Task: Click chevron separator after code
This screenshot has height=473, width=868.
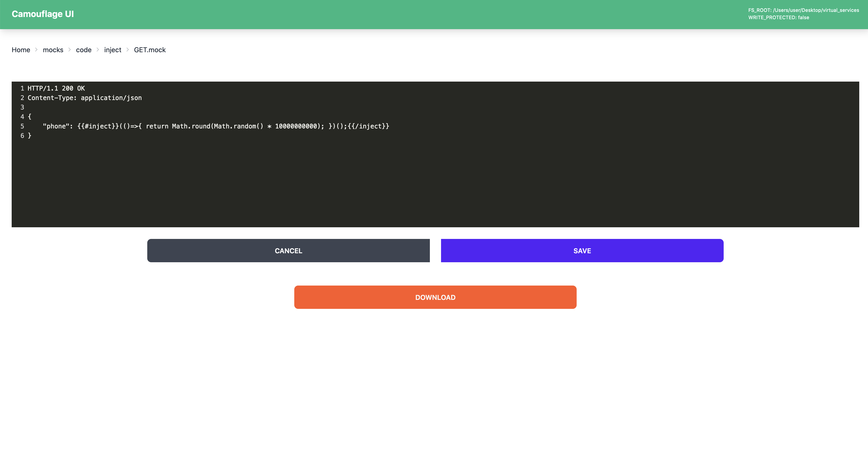Action: 98,50
